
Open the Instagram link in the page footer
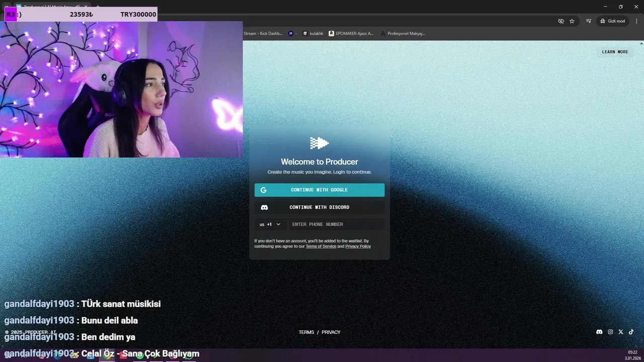tap(610, 332)
